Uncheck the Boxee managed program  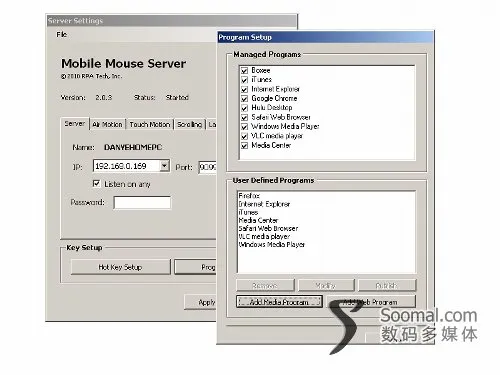(x=244, y=70)
